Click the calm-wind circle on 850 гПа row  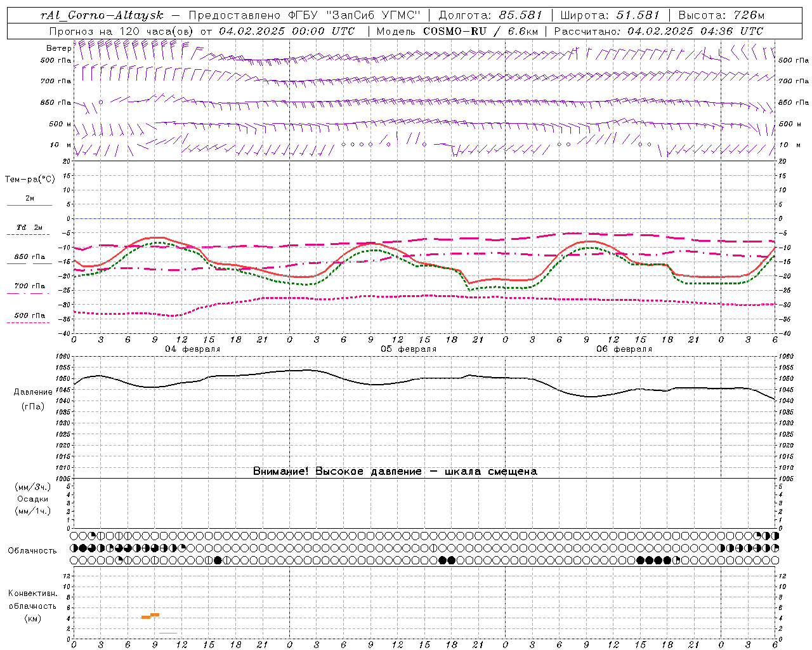pos(101,102)
